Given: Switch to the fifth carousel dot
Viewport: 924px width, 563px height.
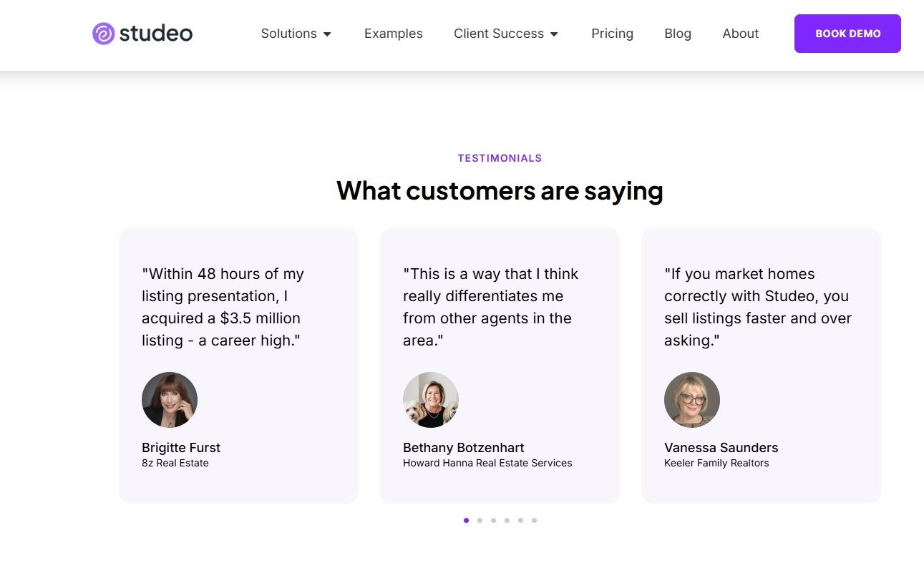Looking at the screenshot, I should tap(520, 520).
